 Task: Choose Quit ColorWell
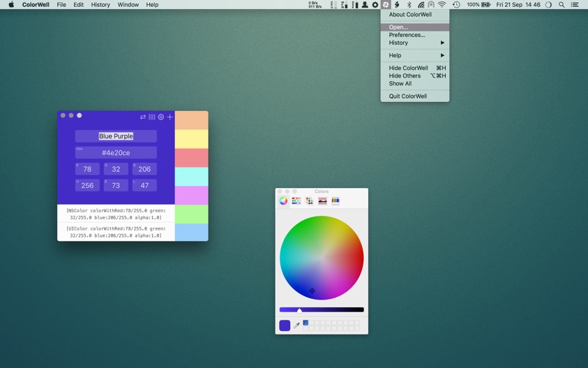415,96
